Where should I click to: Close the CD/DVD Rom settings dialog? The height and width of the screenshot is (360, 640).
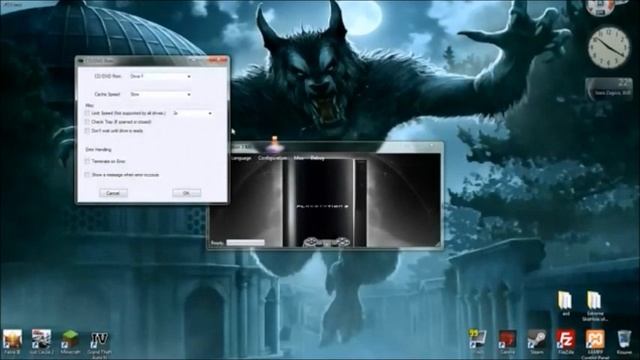[x=218, y=60]
